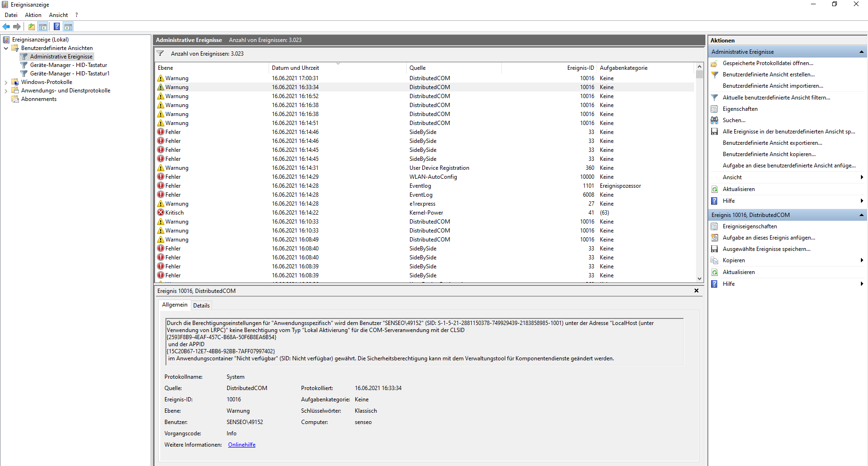868x466 pixels.
Task: Expand the Windows-Protokolle tree node
Action: pyautogui.click(x=6, y=82)
